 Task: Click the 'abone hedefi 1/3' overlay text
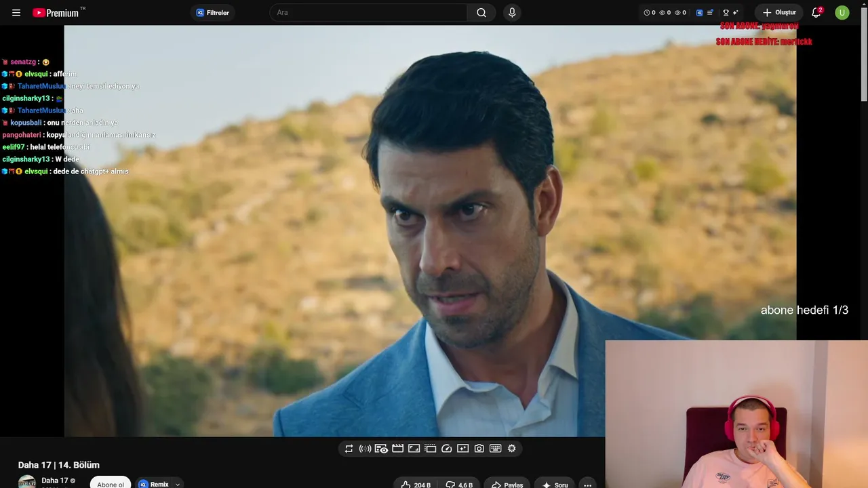tap(804, 310)
